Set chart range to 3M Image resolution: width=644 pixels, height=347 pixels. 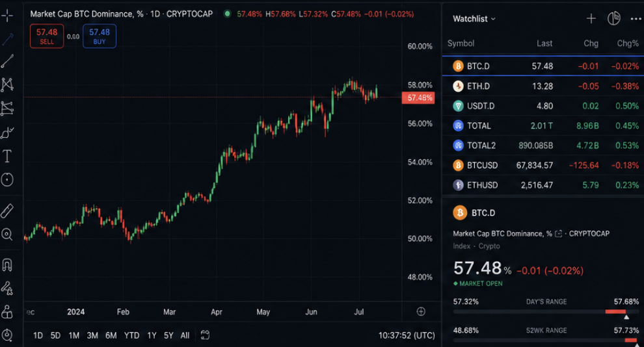[x=92, y=335]
